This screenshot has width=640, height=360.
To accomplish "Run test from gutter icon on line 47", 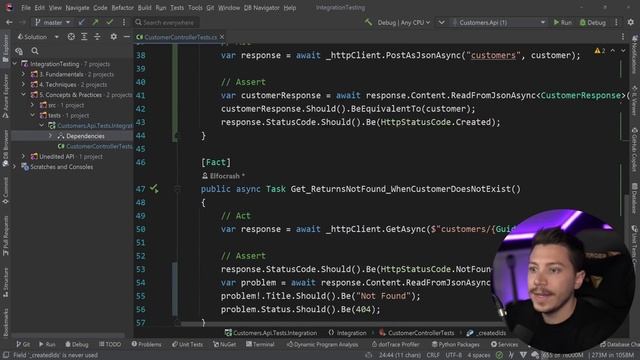I will click(x=154, y=189).
